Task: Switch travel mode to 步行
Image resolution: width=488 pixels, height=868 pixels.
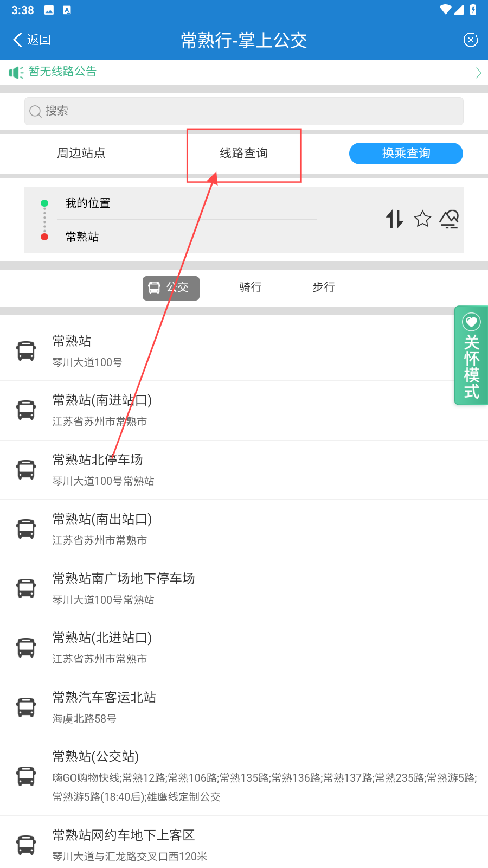Action: pyautogui.click(x=324, y=288)
